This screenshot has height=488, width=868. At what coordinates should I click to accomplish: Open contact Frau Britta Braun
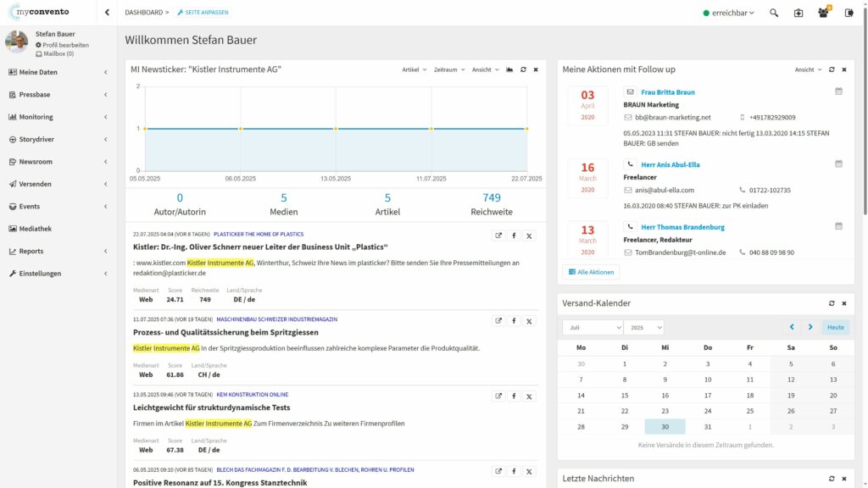tap(668, 92)
